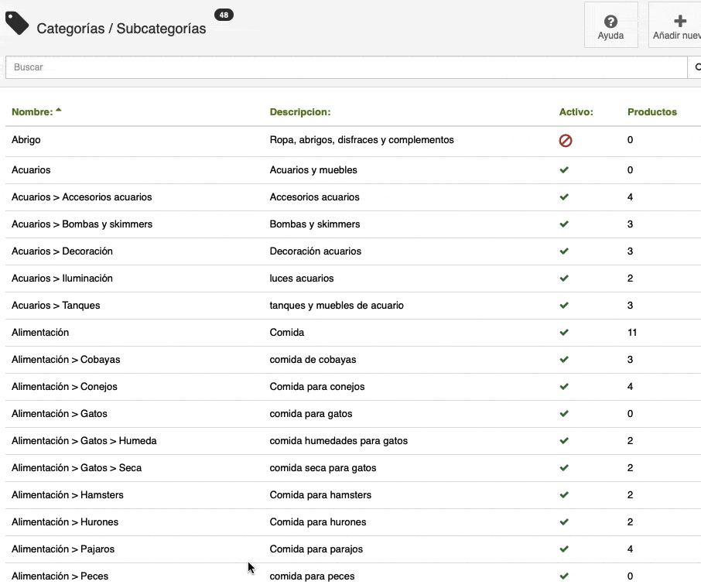Disable the Alimentación category in the Activo column
The height and width of the screenshot is (588, 701).
564,332
